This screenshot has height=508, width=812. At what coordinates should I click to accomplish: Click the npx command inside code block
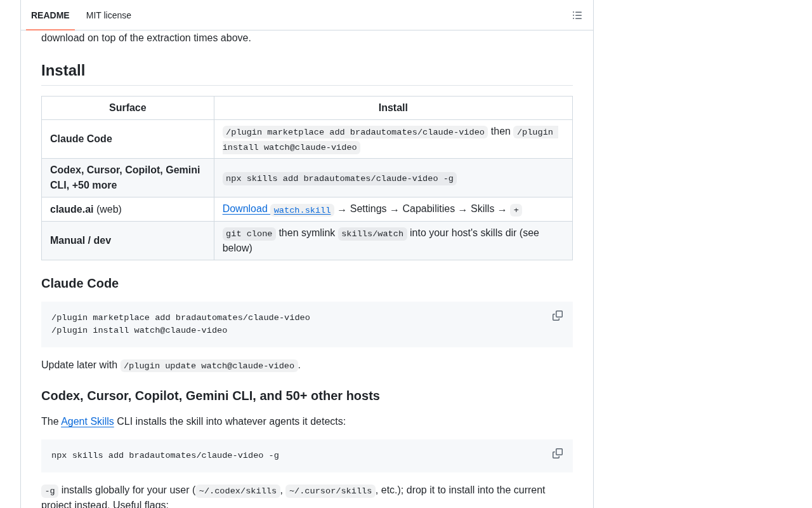[165, 455]
